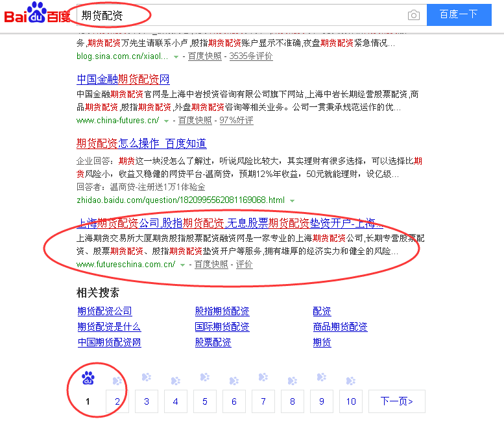The width and height of the screenshot is (504, 439).
Task: Click URL text www.china-futures.cn/
Action: [117, 121]
